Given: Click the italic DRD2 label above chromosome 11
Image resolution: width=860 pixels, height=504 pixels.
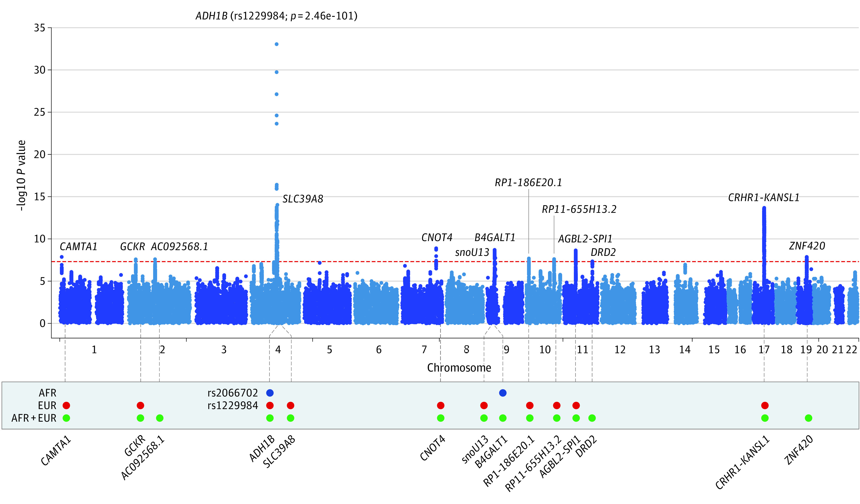Looking at the screenshot, I should (603, 252).
